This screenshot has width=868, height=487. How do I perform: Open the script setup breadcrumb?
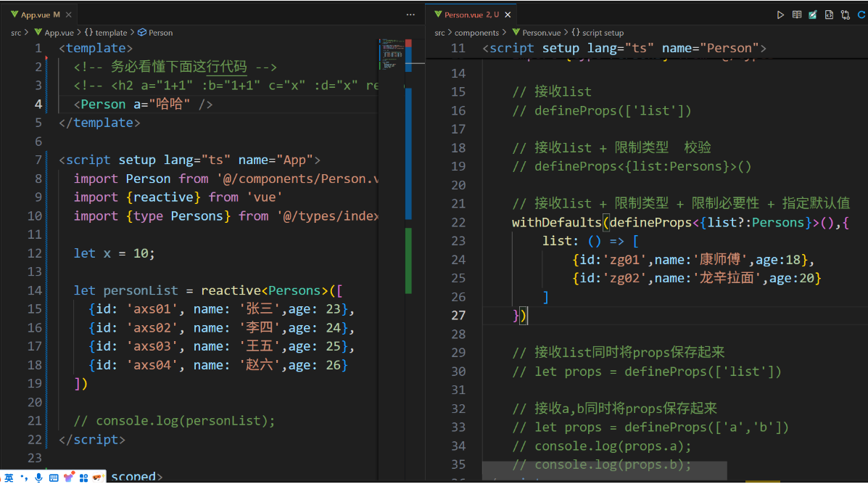(598, 33)
